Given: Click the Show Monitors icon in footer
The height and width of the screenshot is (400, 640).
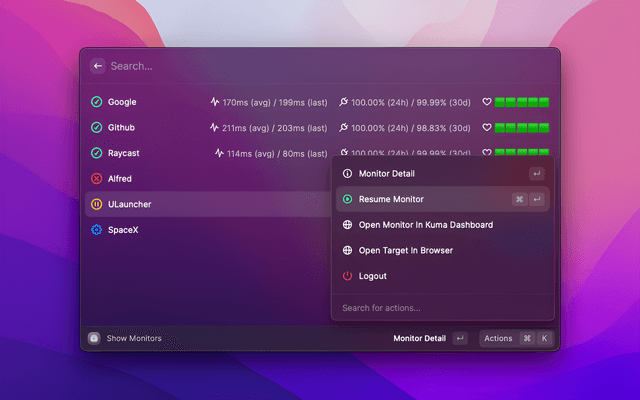Looking at the screenshot, I should coord(94,339).
